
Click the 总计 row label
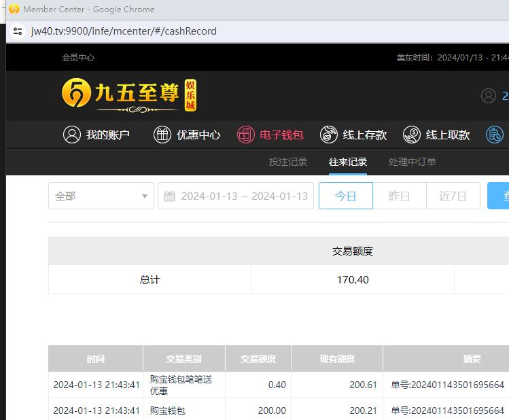coord(150,280)
